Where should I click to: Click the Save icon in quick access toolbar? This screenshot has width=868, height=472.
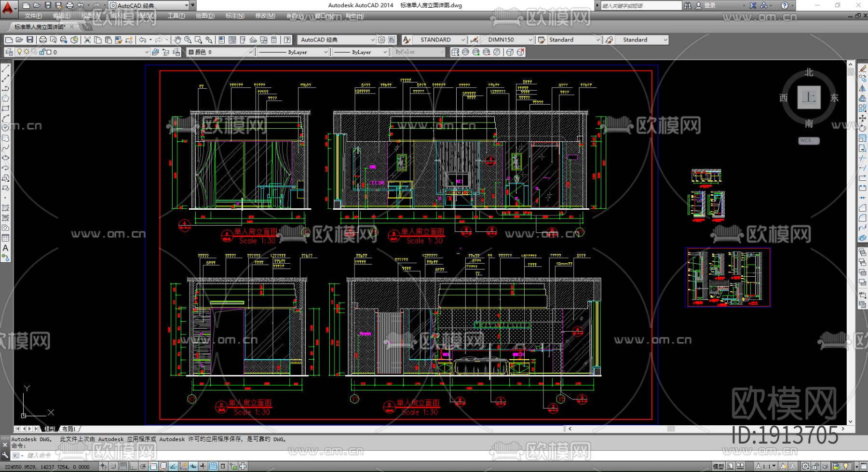point(48,5)
